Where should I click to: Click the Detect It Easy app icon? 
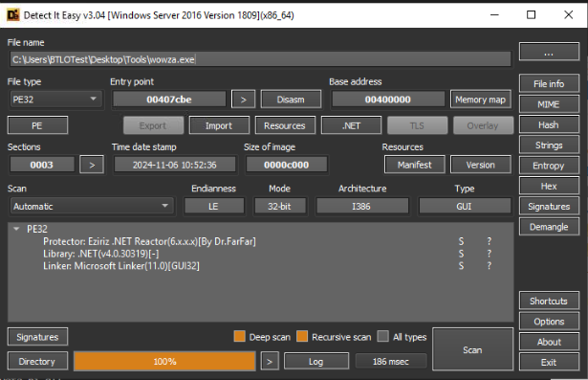12,15
